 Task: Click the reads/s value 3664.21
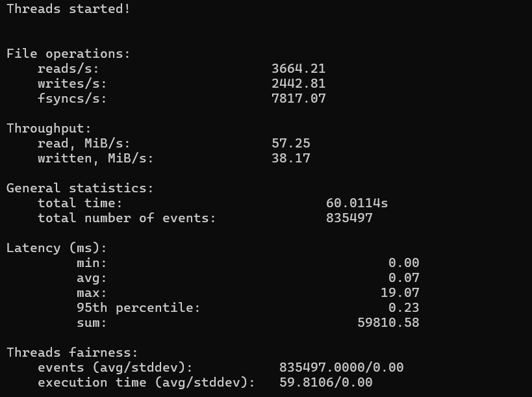point(299,68)
